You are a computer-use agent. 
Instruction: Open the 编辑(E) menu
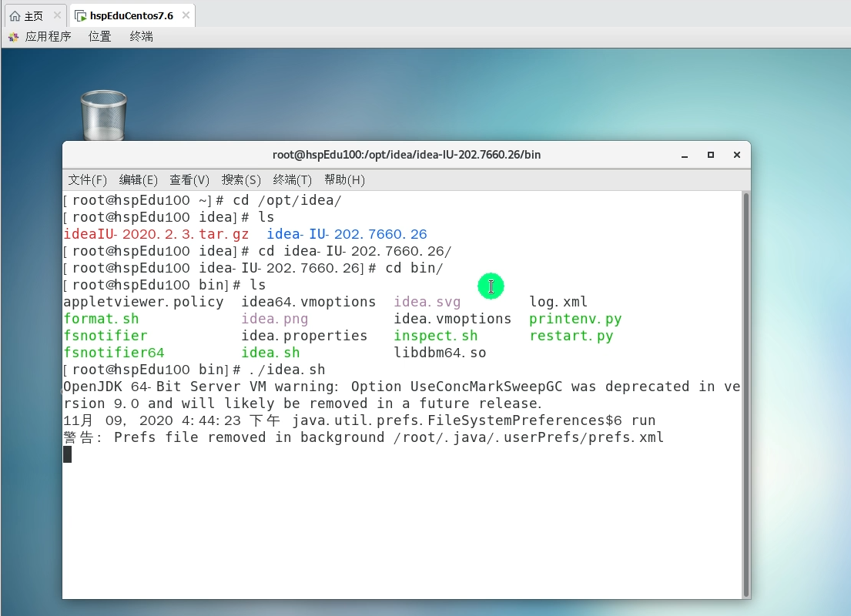point(138,179)
